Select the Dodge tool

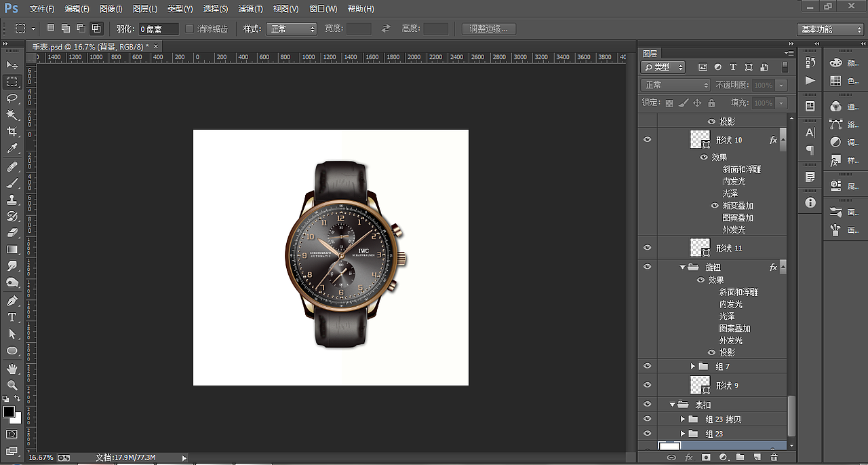click(x=12, y=282)
